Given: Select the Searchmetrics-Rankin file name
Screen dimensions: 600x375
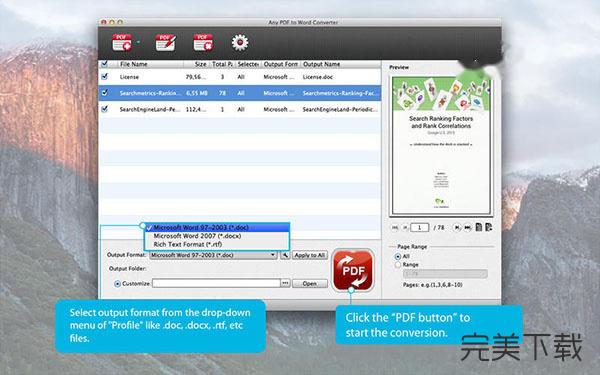Looking at the screenshot, I should point(149,93).
